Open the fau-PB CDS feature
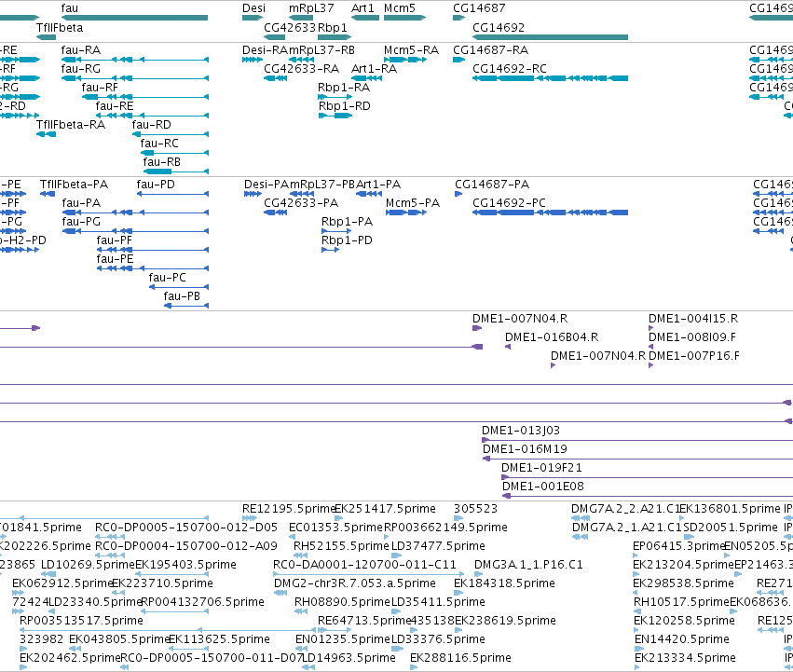Screen dimensions: 793x672 186,306
